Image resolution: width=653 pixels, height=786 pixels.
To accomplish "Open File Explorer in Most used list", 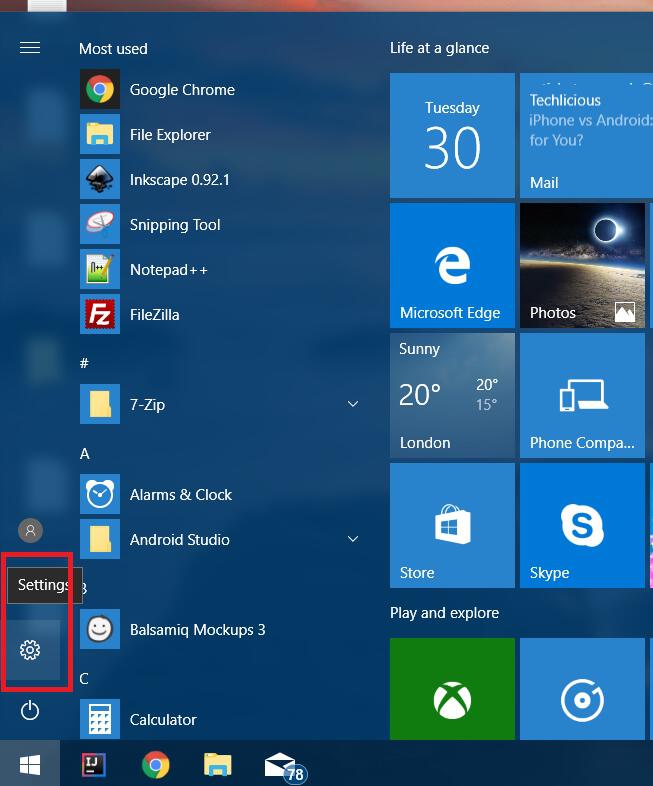I will click(221, 134).
